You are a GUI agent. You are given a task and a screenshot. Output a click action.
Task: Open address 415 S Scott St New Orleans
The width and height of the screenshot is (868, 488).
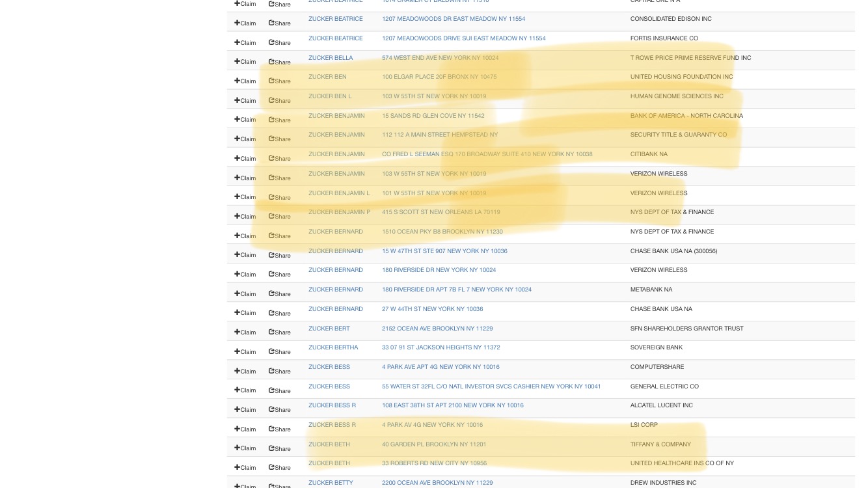point(441,212)
